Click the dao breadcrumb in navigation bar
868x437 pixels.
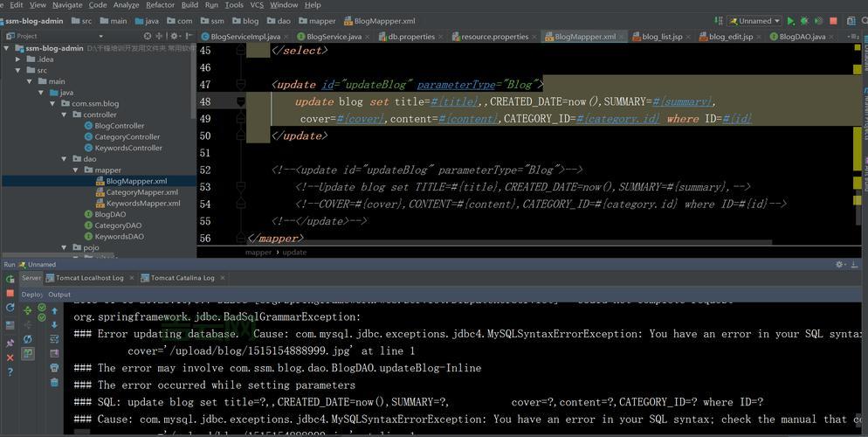[x=279, y=21]
